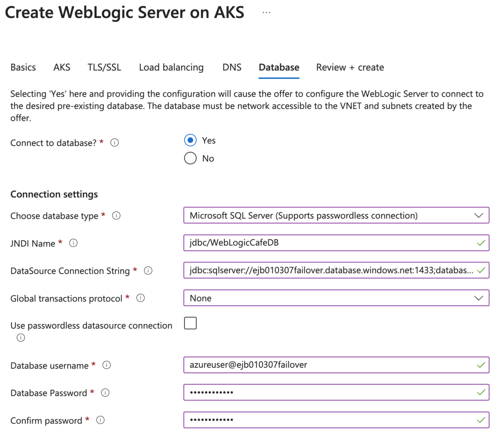Open the ellipsis more options menu
Screen dimensions: 504x440
[266, 13]
